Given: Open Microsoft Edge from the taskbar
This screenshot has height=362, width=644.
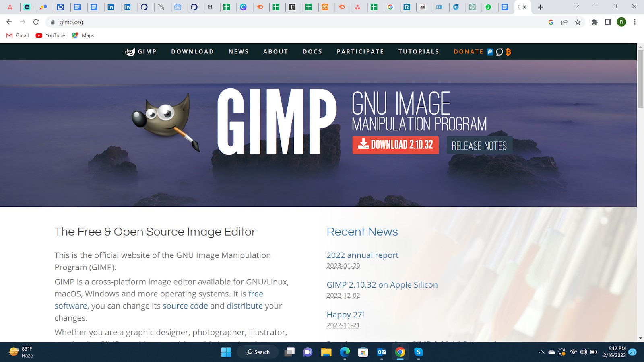Looking at the screenshot, I should (x=345, y=352).
